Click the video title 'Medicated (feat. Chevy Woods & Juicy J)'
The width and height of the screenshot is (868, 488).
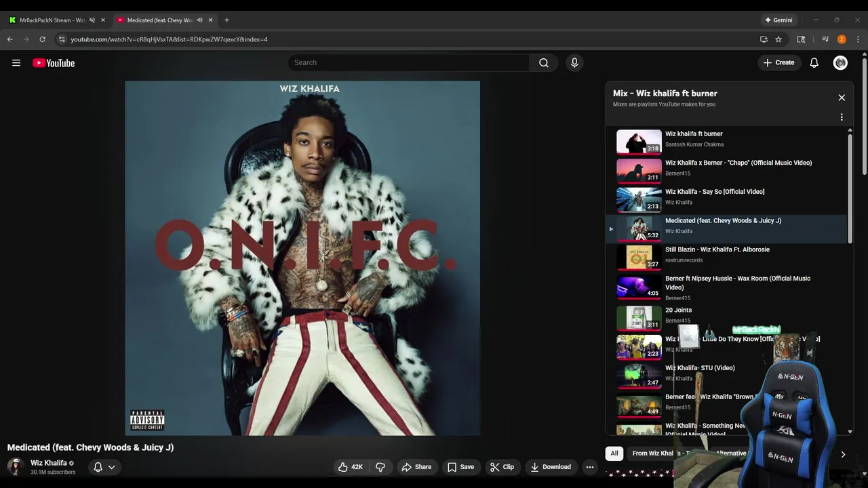pos(90,447)
